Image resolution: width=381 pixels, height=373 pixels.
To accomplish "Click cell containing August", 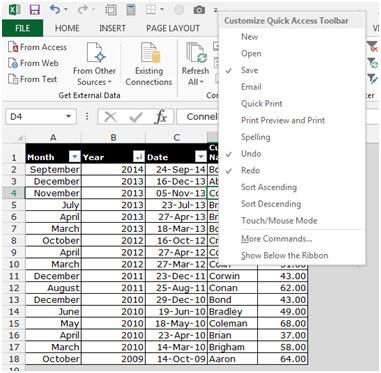I will tap(53, 288).
